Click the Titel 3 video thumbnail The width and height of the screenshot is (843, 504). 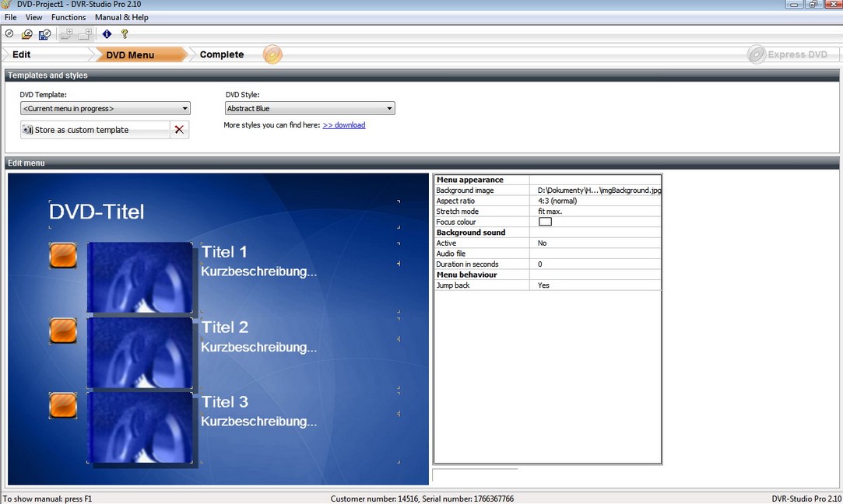(x=140, y=427)
